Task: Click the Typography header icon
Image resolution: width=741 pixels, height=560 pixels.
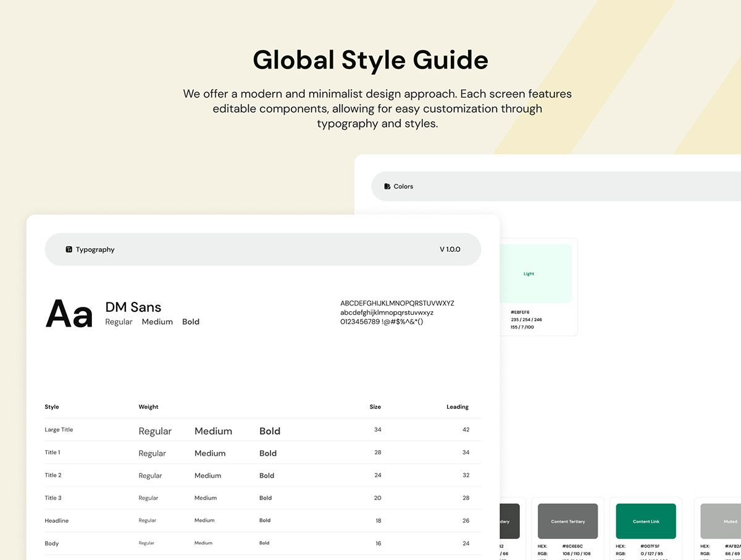Action: click(x=69, y=249)
